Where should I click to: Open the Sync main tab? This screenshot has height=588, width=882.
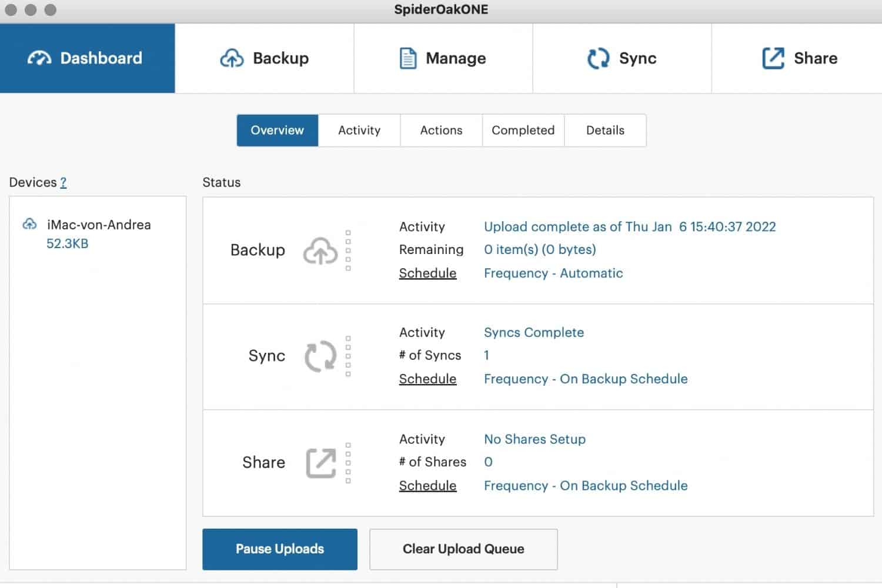[622, 58]
